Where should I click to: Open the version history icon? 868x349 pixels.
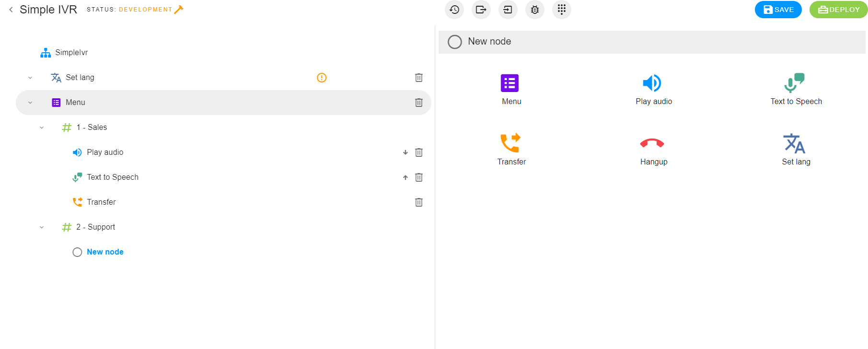tap(454, 10)
